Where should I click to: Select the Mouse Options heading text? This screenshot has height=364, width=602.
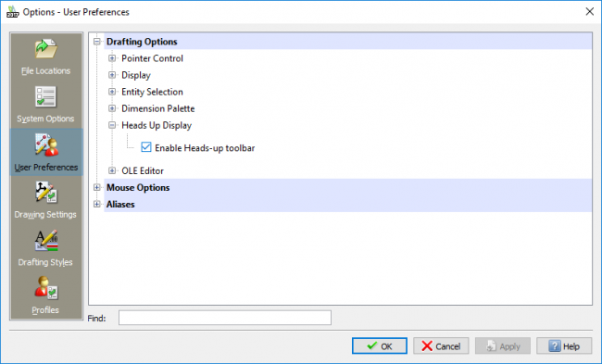coord(138,187)
